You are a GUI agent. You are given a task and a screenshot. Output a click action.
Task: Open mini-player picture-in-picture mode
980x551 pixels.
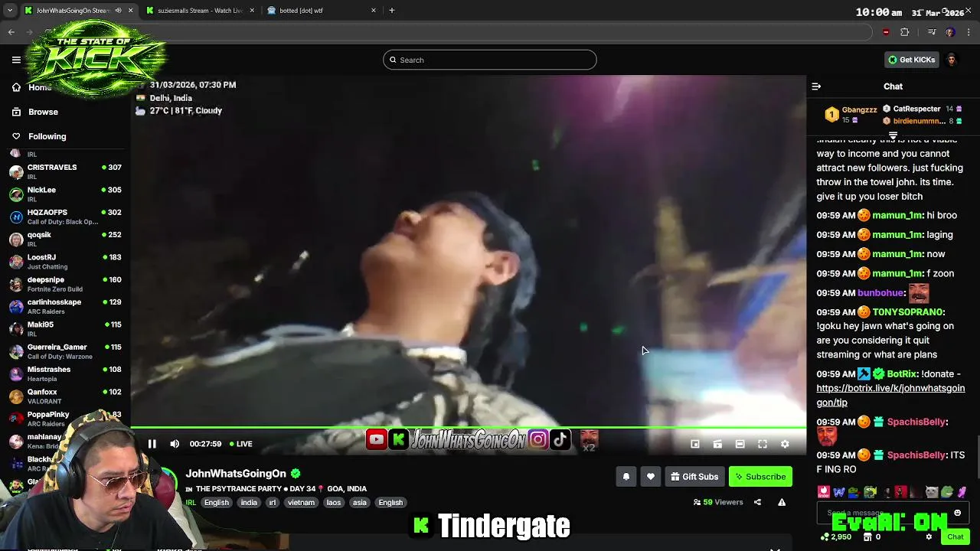[x=695, y=444]
